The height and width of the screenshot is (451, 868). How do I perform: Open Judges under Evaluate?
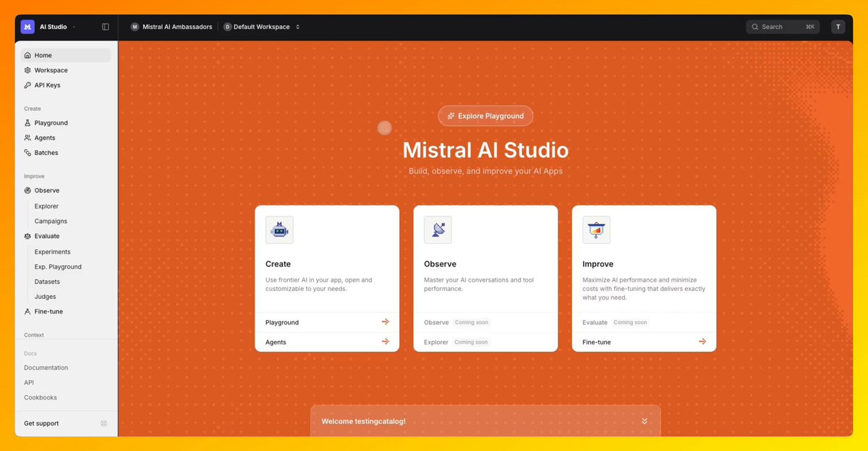pyautogui.click(x=45, y=297)
